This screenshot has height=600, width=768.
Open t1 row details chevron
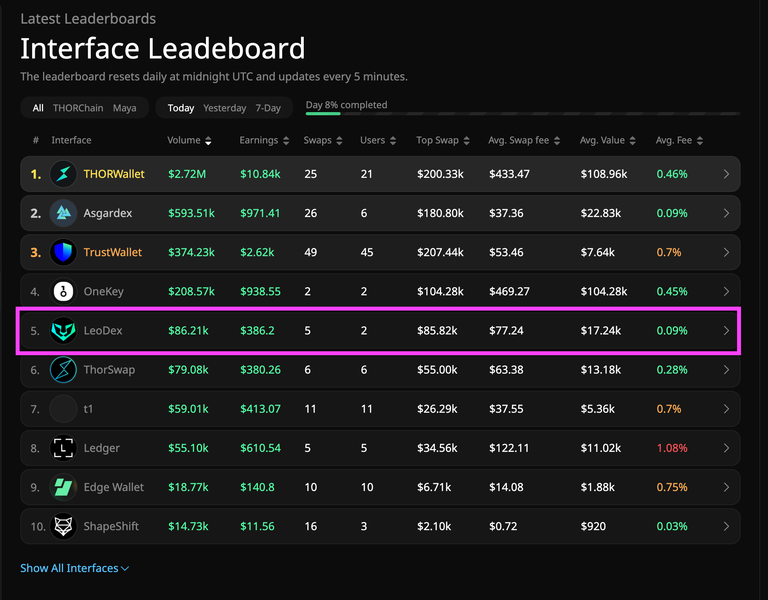tap(726, 409)
